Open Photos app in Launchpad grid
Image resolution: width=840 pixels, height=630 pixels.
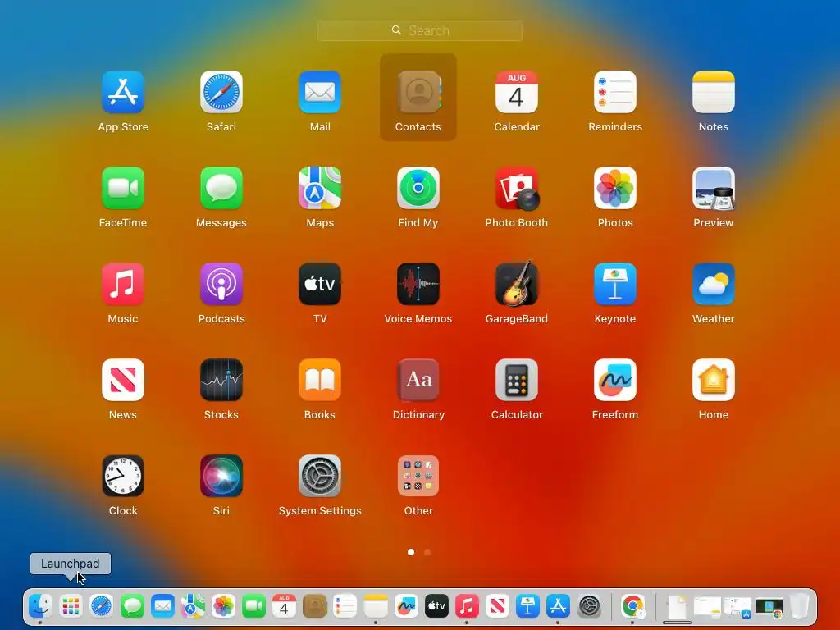click(x=615, y=188)
